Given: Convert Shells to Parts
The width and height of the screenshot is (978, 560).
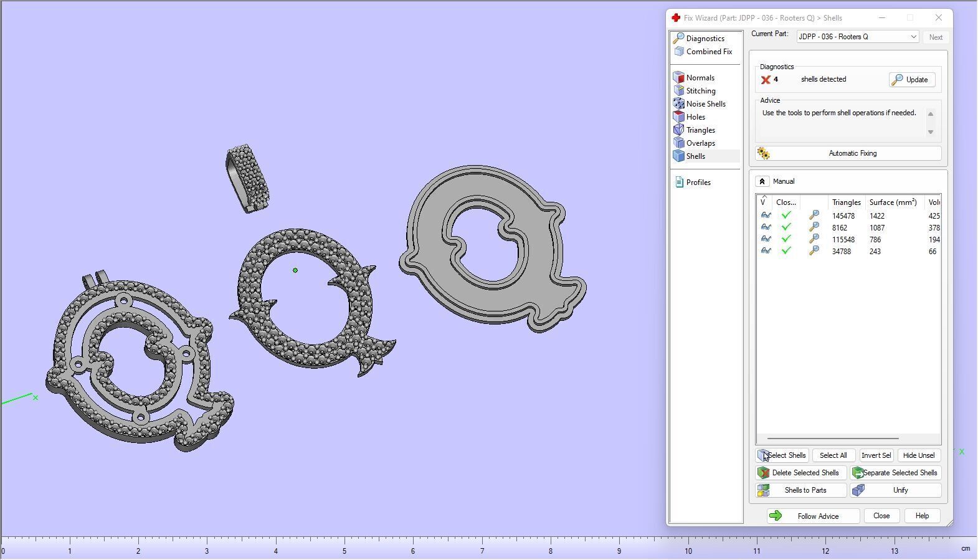Looking at the screenshot, I should (x=801, y=490).
